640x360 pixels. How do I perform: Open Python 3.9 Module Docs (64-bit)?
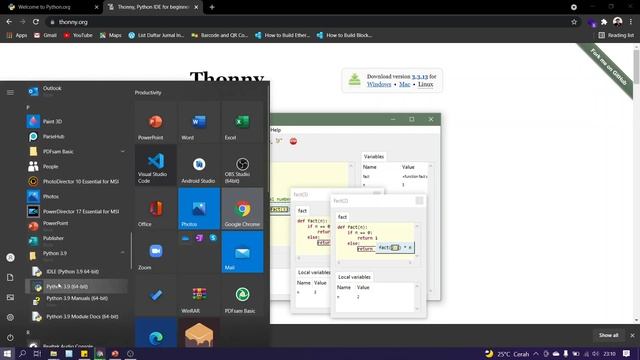point(76,316)
